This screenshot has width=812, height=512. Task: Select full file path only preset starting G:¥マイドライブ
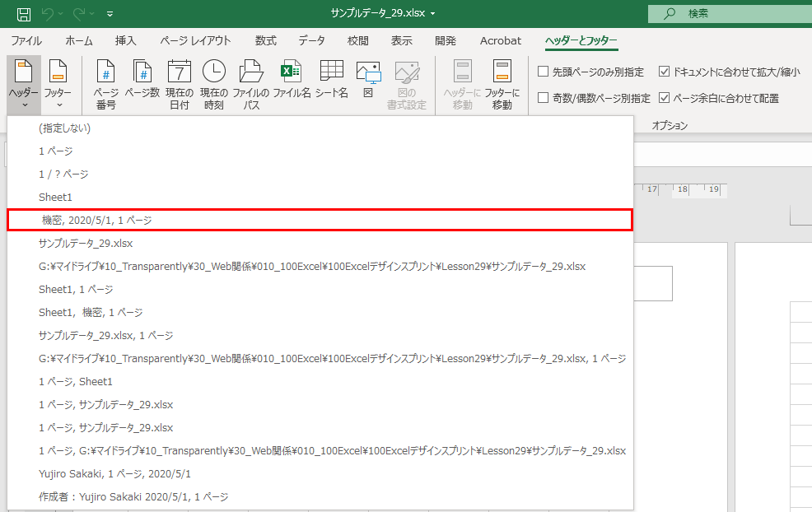320,266
